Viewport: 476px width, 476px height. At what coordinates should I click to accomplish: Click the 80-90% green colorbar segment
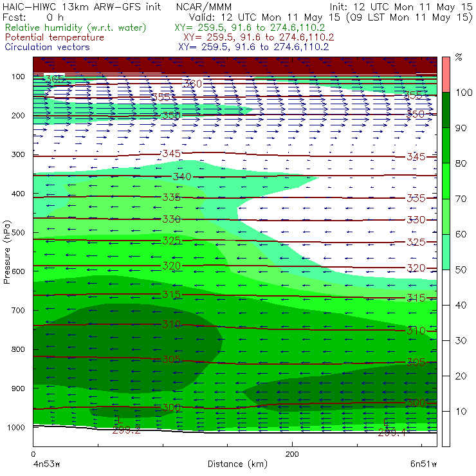tap(446, 145)
